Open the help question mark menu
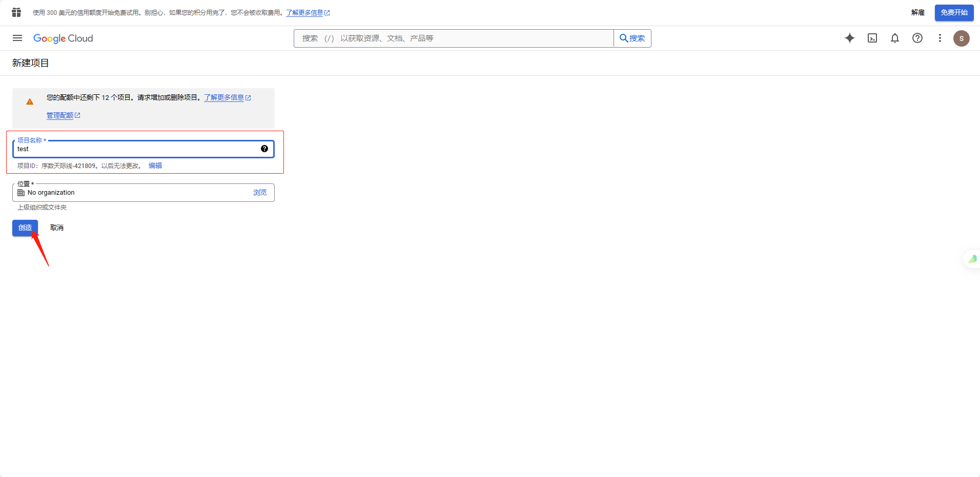The width and height of the screenshot is (980, 477). point(917,38)
